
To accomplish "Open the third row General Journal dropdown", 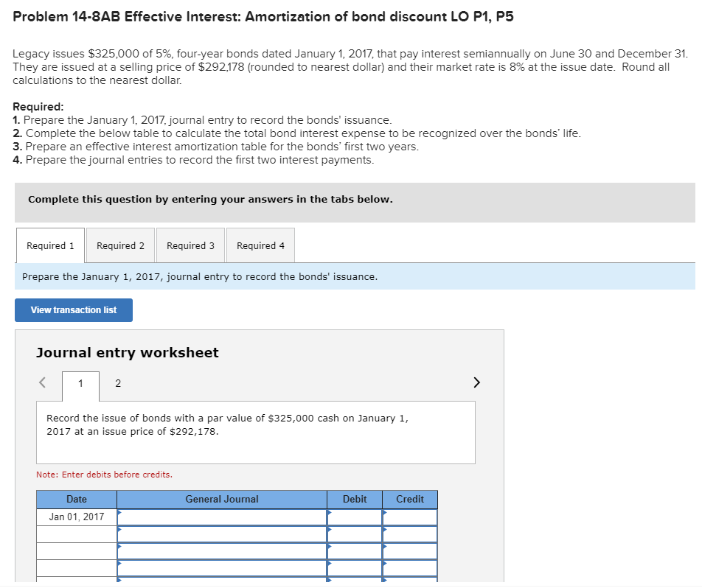I will click(x=221, y=549).
